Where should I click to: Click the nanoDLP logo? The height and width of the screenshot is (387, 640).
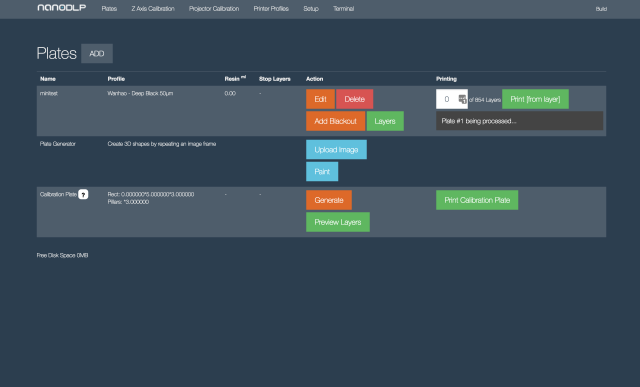pyautogui.click(x=62, y=8)
